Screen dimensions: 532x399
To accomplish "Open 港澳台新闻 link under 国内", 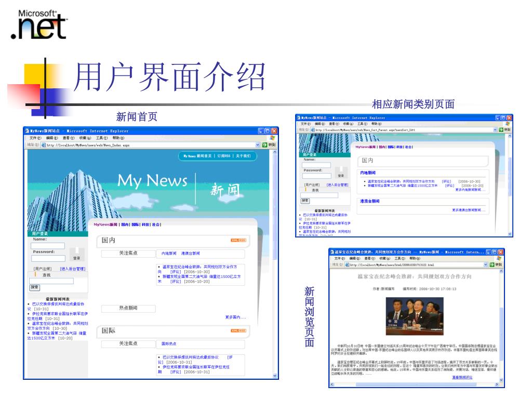I will tap(190, 254).
